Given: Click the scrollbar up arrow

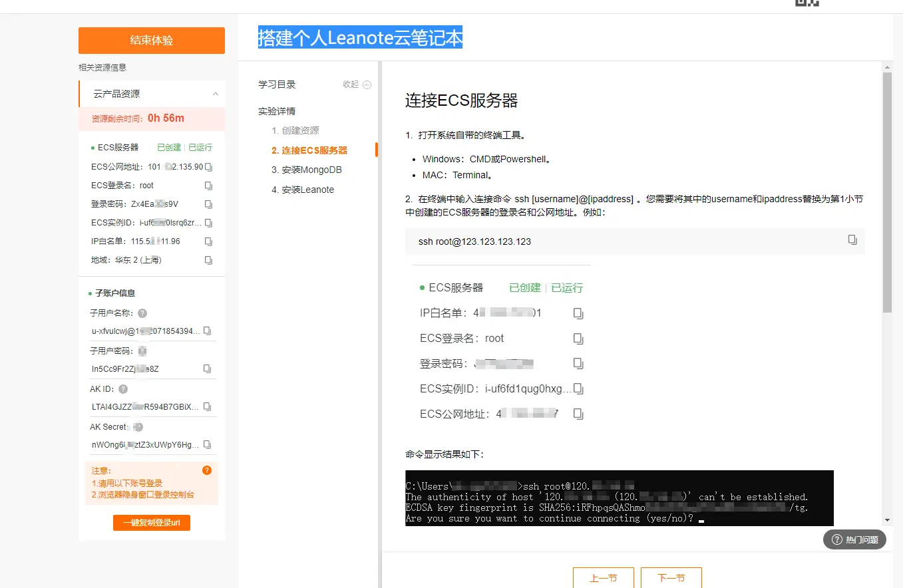Looking at the screenshot, I should (887, 67).
